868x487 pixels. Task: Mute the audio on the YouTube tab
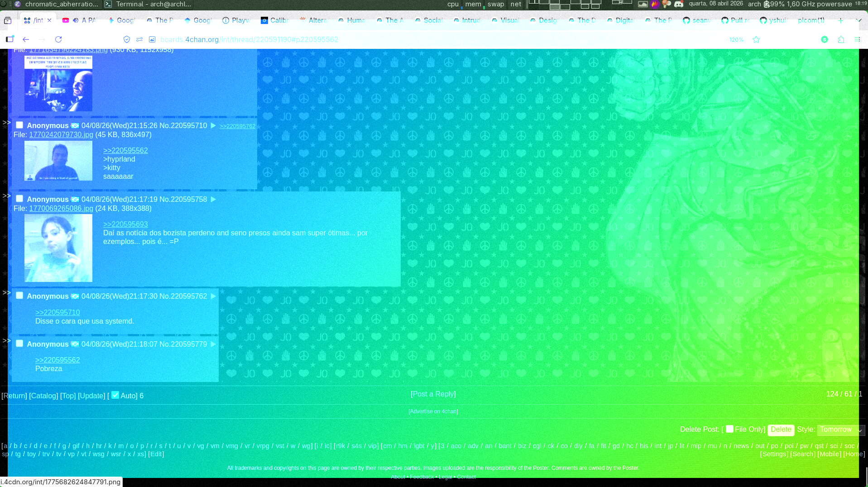click(x=76, y=20)
